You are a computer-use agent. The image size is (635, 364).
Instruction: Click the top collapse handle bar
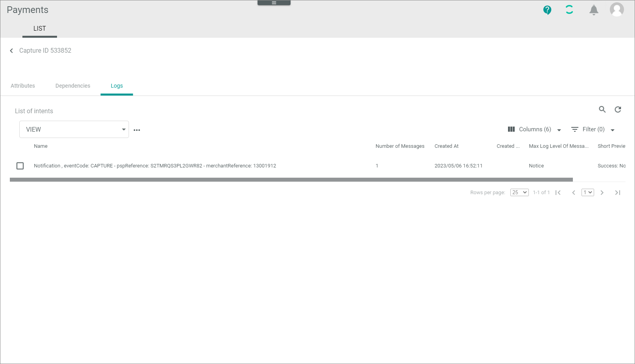(x=274, y=3)
